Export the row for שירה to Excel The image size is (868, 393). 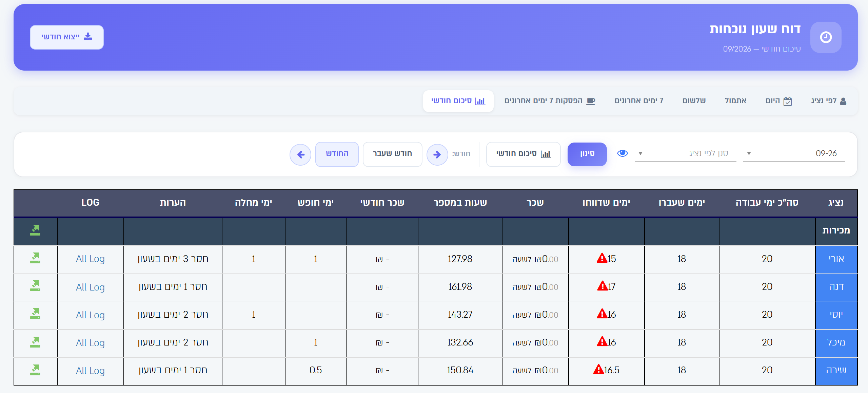35,370
